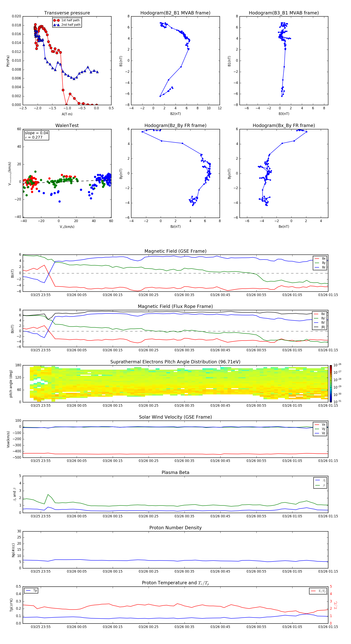The width and height of the screenshot is (351, 644).
Task: Click the Proton Number Density title
Action: click(x=175, y=528)
